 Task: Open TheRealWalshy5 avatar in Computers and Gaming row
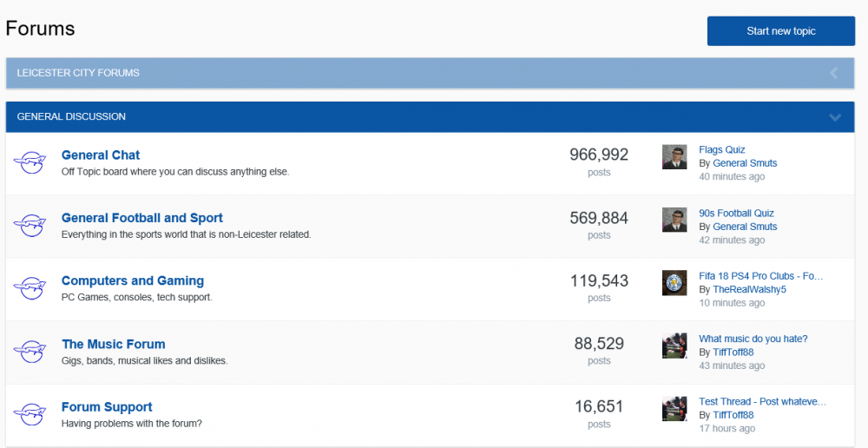674,282
